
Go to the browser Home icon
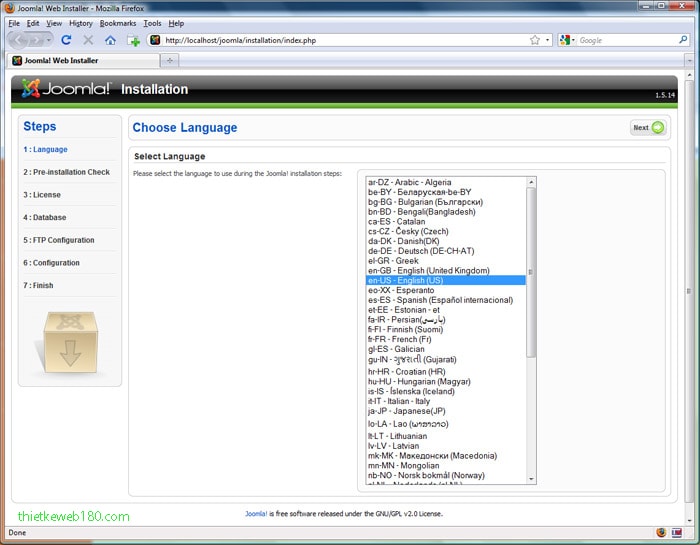(110, 40)
